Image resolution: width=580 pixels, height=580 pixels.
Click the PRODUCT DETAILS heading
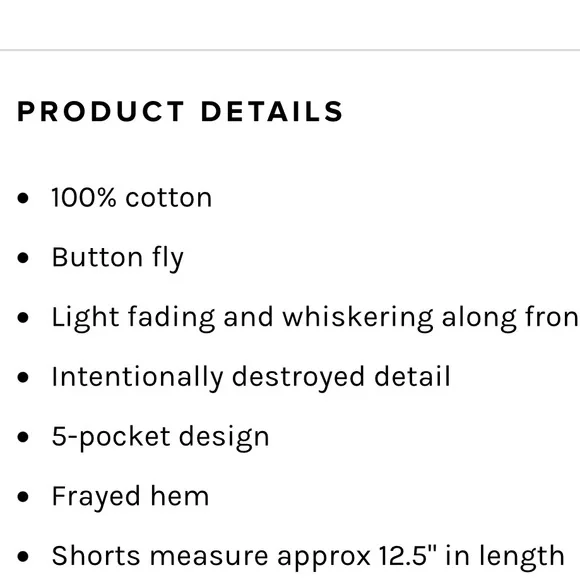180,111
